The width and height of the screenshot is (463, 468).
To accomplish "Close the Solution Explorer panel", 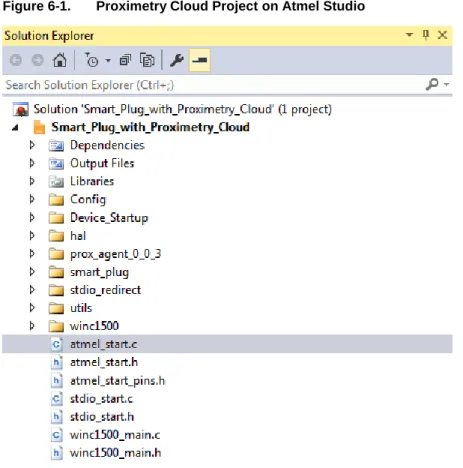I will (x=442, y=35).
